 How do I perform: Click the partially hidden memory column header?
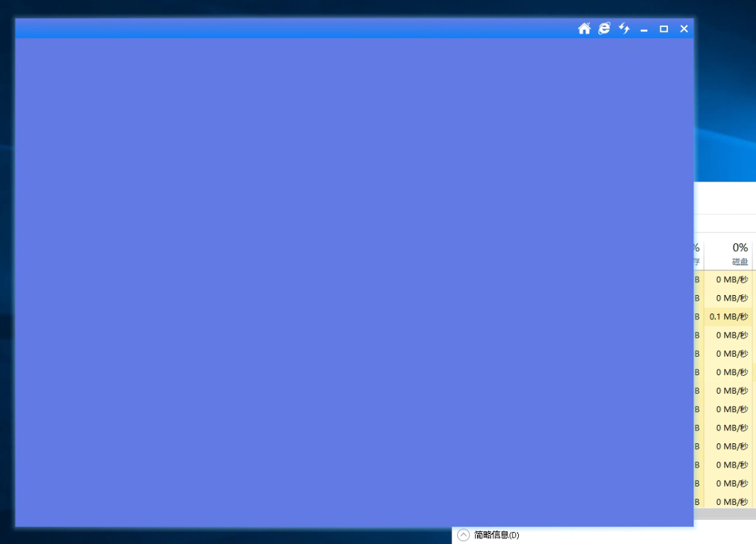tap(698, 253)
